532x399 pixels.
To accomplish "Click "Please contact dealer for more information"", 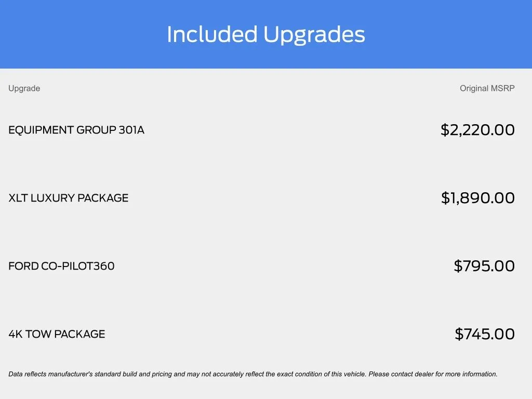I will [433, 374].
